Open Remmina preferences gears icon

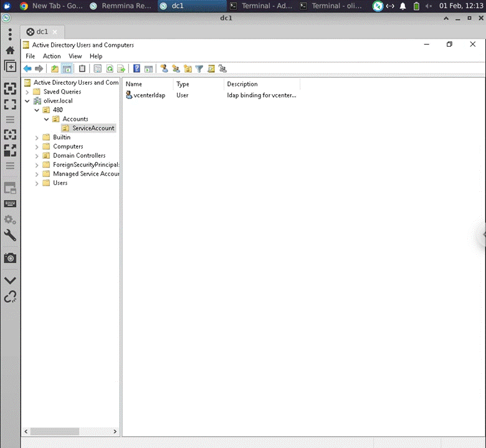[x=10, y=219]
